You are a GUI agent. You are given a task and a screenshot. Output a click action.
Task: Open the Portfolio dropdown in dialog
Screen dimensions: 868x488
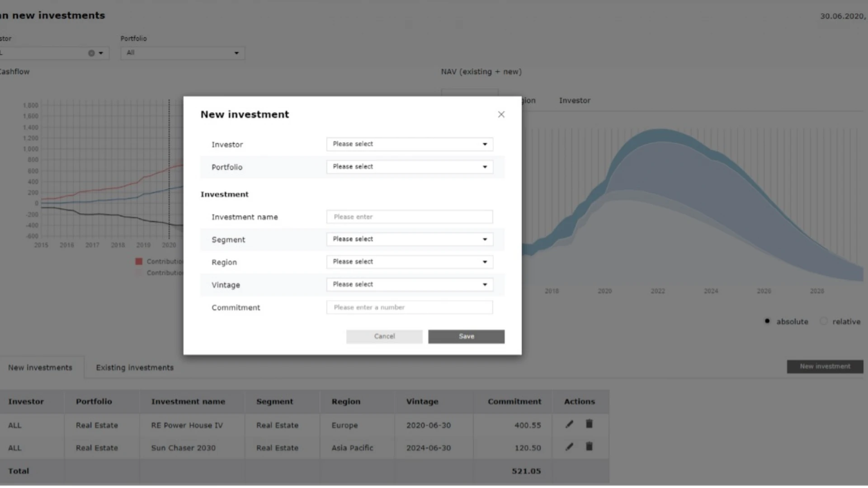click(x=409, y=167)
